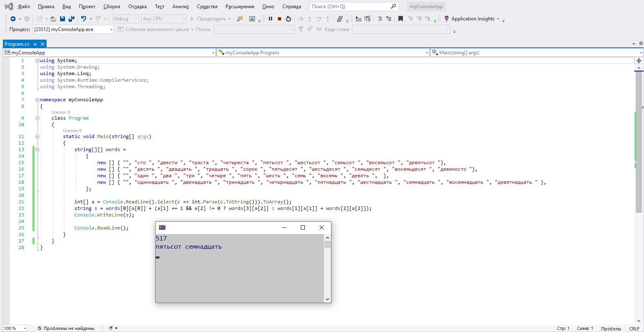Click the Application Insights lightbulb button

click(447, 19)
